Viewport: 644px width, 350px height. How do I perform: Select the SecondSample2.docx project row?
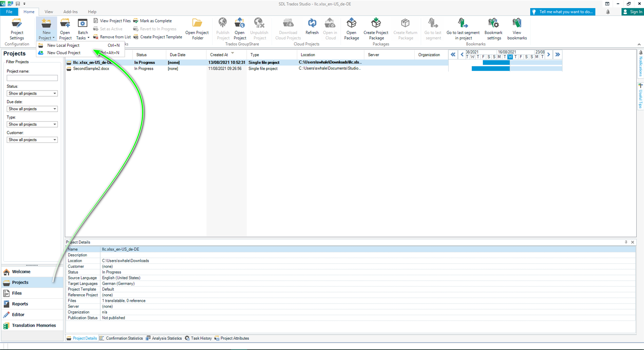coord(91,69)
